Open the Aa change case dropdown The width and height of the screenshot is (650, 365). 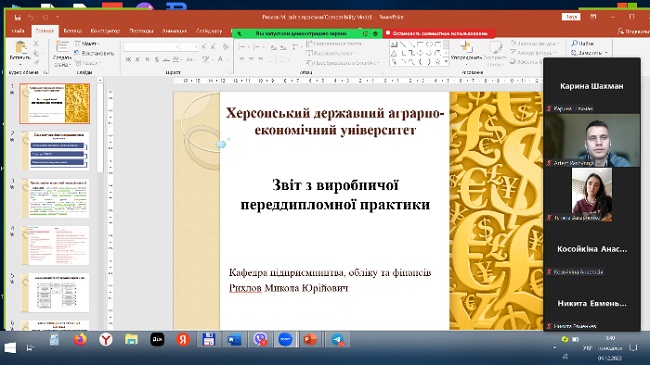pos(190,60)
